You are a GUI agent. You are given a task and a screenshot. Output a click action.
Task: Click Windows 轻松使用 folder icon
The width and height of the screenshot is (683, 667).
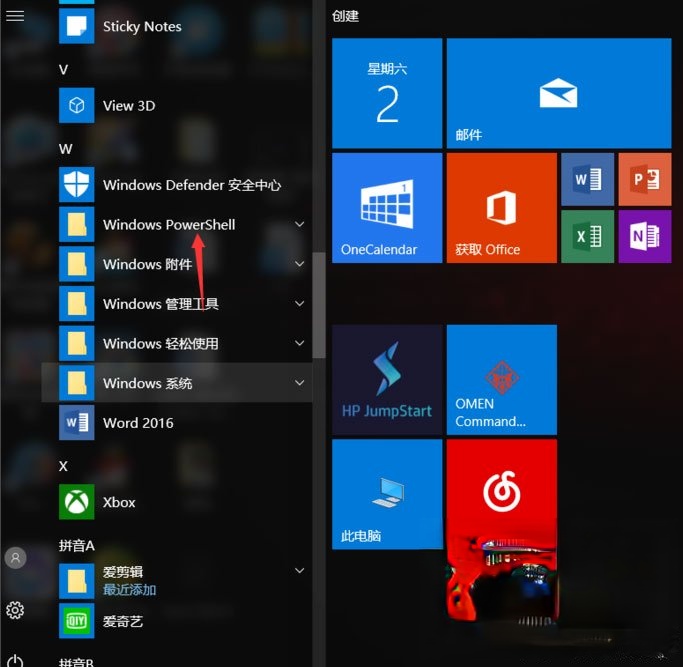coord(77,343)
